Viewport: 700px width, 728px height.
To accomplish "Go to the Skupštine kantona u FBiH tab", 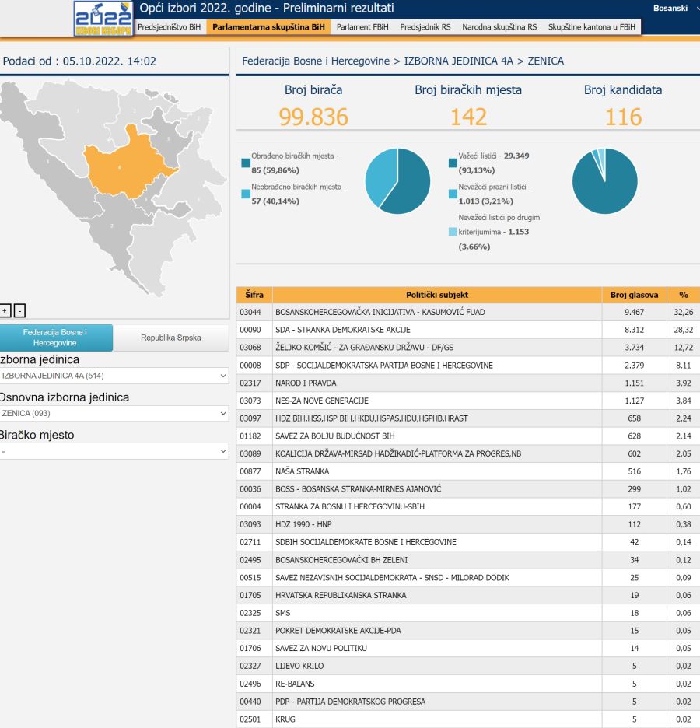I will (x=591, y=26).
